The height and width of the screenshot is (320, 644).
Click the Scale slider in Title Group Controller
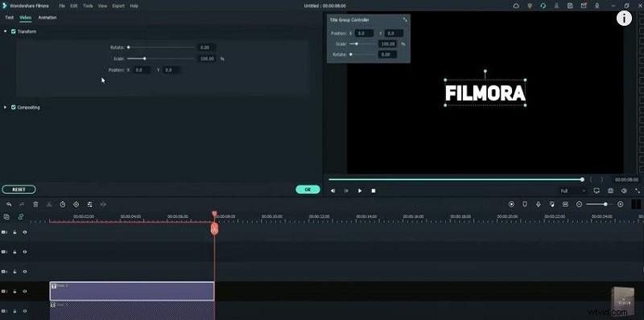point(363,44)
